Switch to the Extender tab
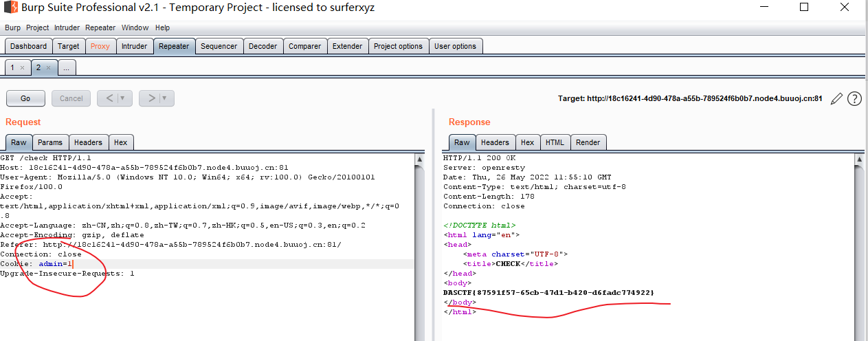The image size is (868, 341). click(x=348, y=46)
